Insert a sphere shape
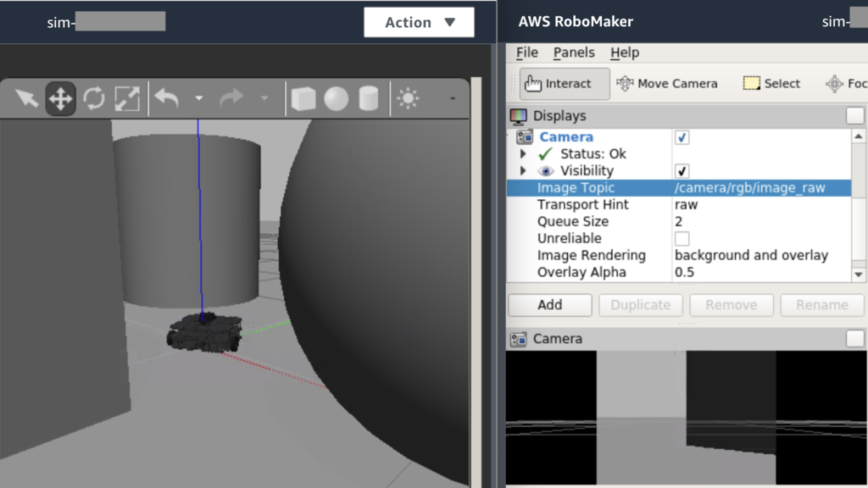The image size is (868, 488). pyautogui.click(x=336, y=99)
